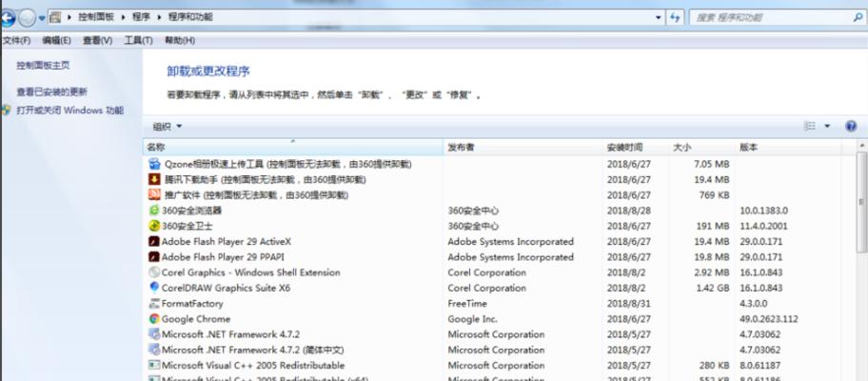Select CorelDRAW Graphics Suite X6 name
Viewport: 868px width, 381px height.
pos(226,288)
